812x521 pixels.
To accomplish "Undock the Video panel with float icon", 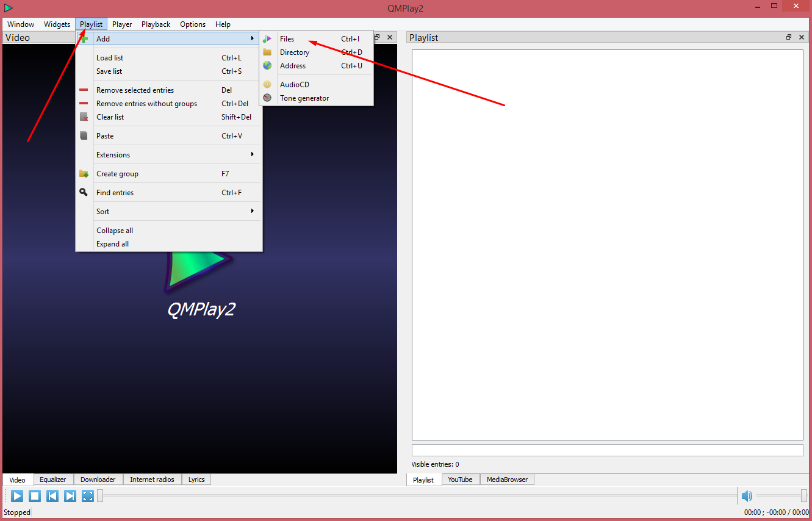I will coord(377,37).
